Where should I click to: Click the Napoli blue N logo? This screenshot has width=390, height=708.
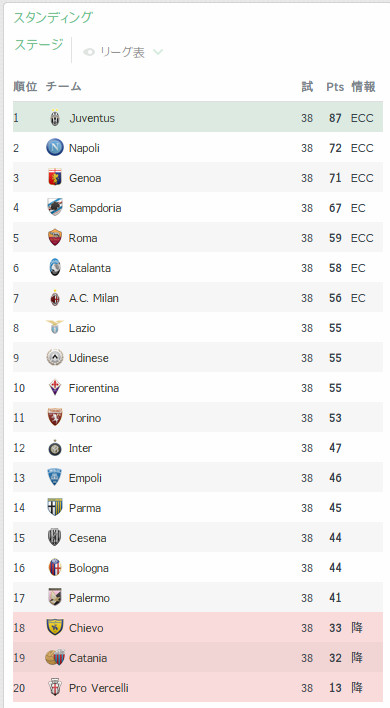55,148
